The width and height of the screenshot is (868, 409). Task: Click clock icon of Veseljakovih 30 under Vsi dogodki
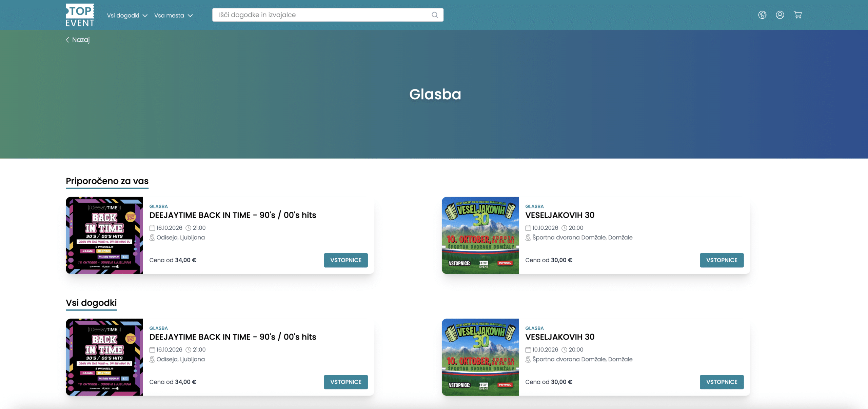(565, 350)
